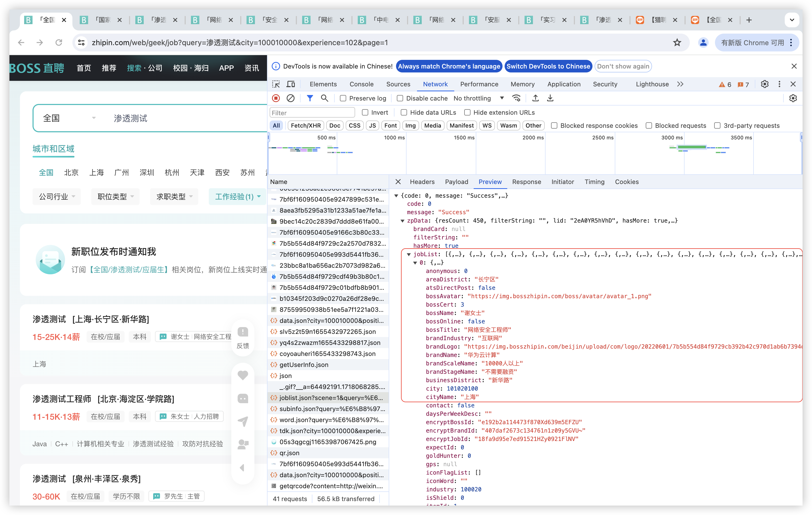The width and height of the screenshot is (812, 515).
Task: Tick the Invert filter checkbox
Action: pyautogui.click(x=365, y=112)
